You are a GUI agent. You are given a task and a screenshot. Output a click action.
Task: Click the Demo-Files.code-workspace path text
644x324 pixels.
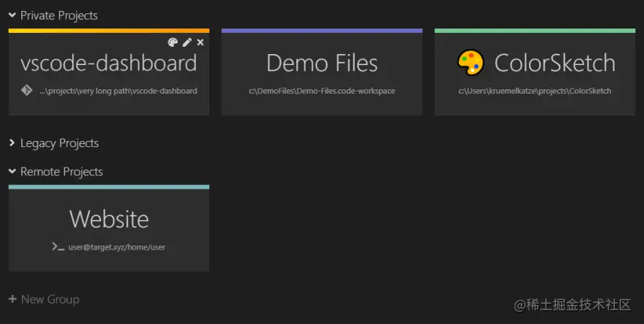[x=322, y=91]
